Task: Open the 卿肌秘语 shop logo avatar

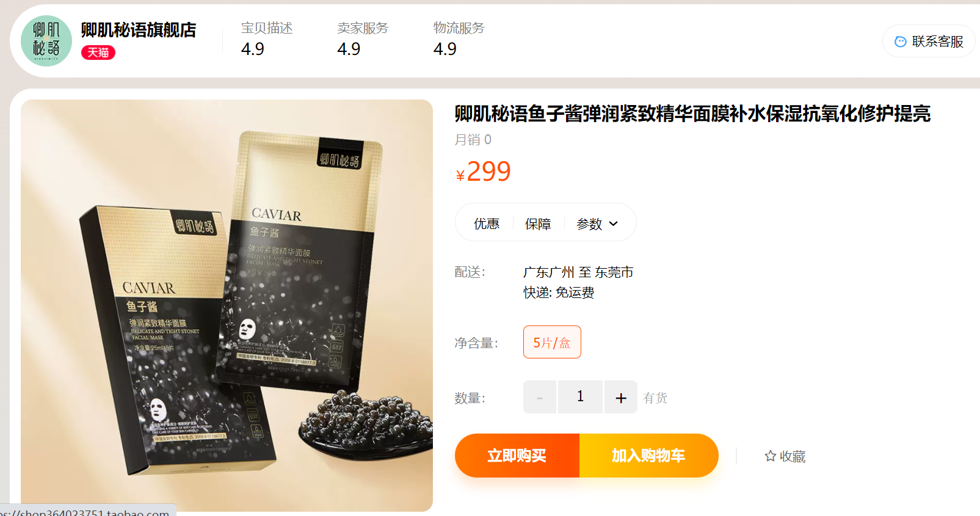Action: pyautogui.click(x=46, y=40)
